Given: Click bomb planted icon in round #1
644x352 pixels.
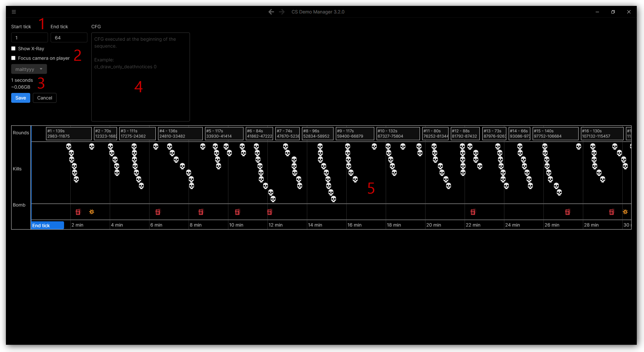Looking at the screenshot, I should (x=78, y=212).
